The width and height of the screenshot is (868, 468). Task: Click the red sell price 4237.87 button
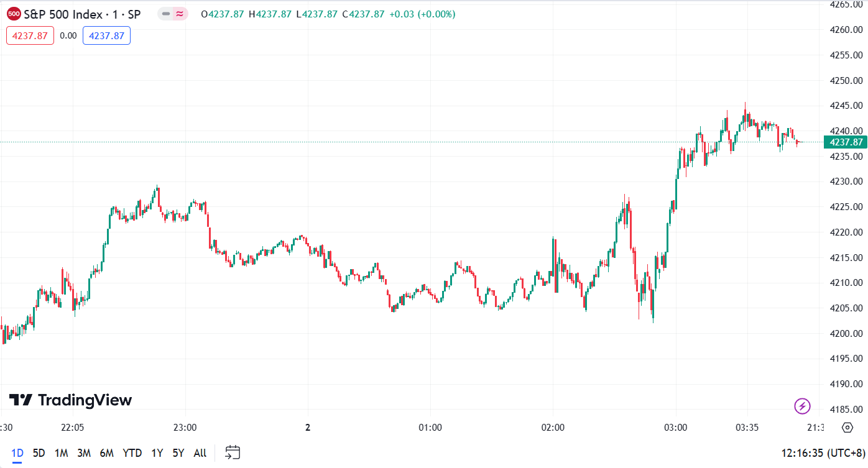coord(30,35)
